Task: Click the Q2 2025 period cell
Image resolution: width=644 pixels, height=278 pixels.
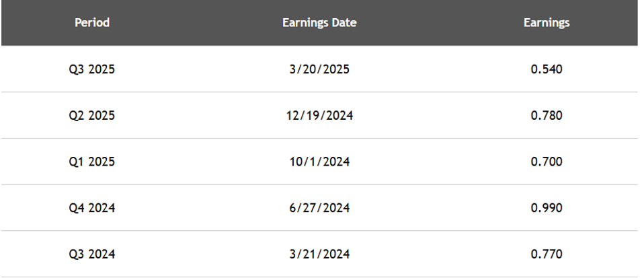Action: 92,115
